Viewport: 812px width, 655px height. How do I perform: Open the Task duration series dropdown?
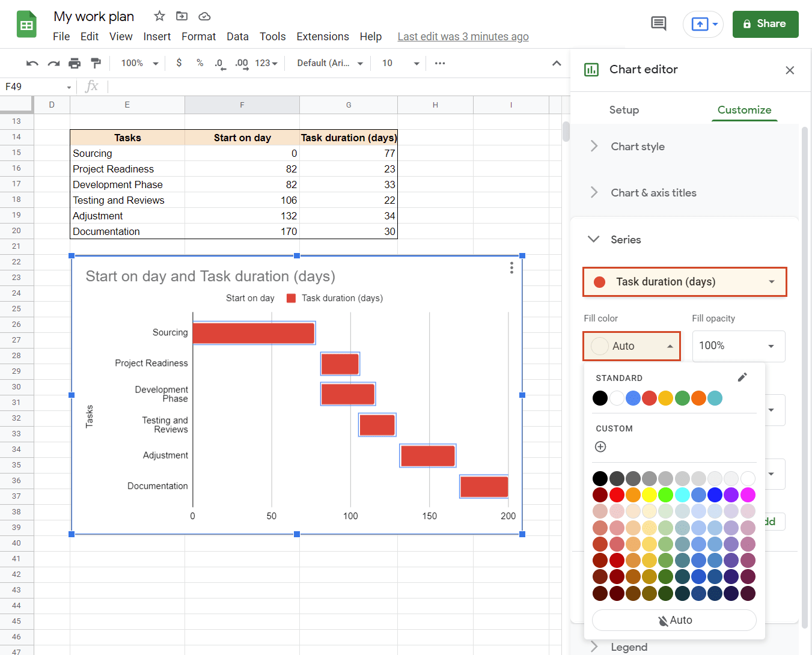(x=685, y=282)
